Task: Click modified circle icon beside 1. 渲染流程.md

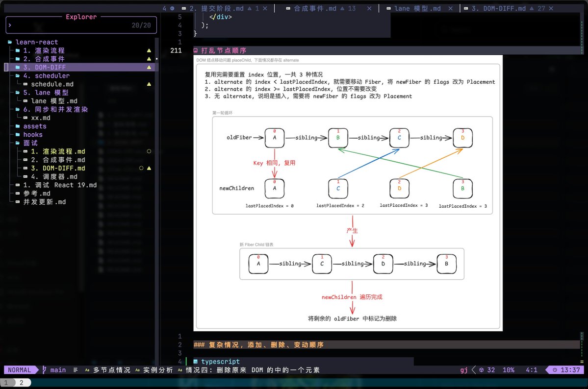Action: [149, 151]
